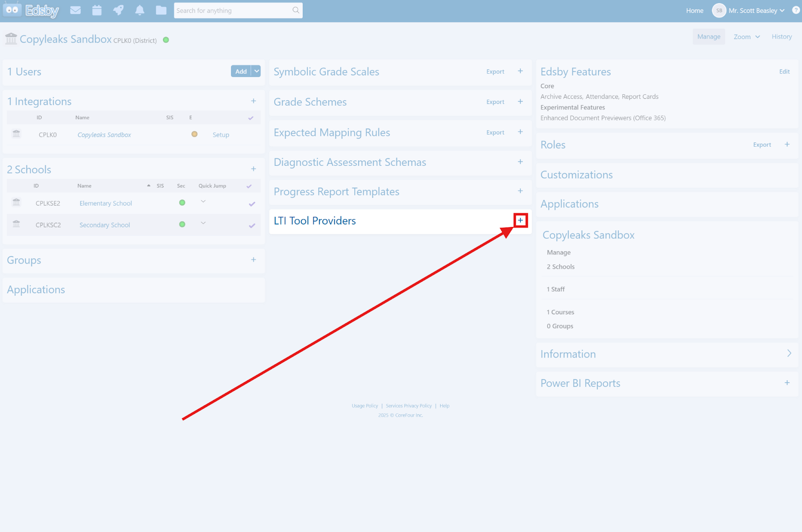Open the Add users dropdown arrow
Viewport: 802px width, 532px height.
click(x=256, y=71)
